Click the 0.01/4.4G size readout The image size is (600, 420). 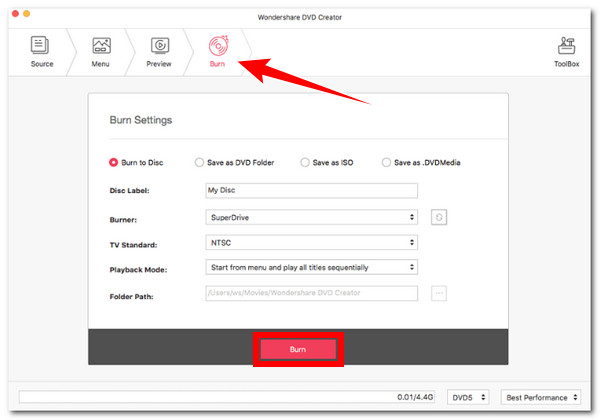coord(415,397)
